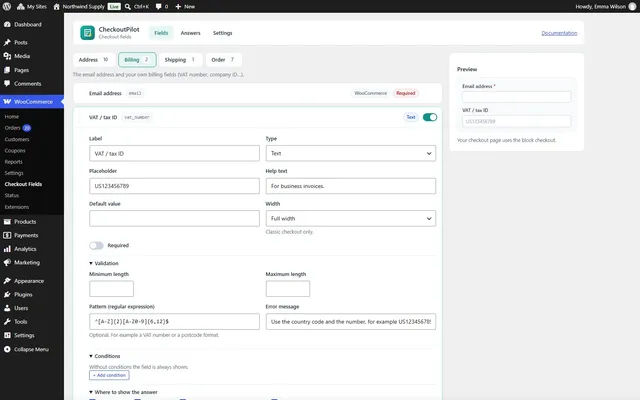The height and width of the screenshot is (400, 640).
Task: Click the My Sites icon
Action: tap(20, 7)
